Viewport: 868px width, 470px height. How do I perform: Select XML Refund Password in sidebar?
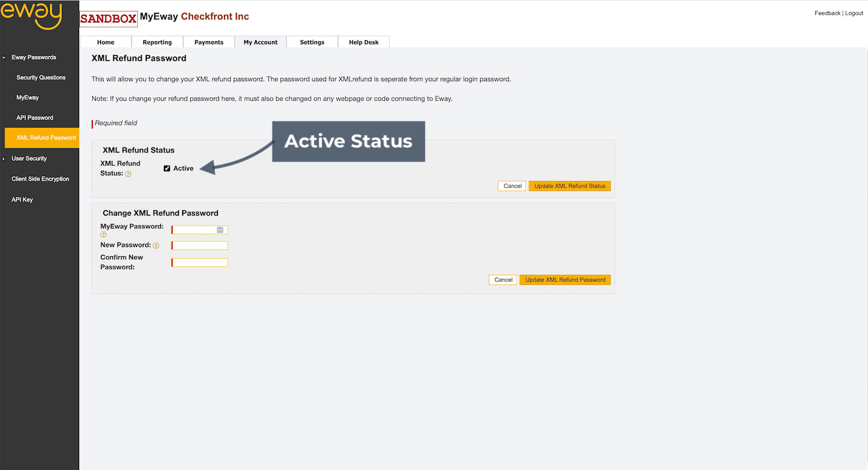pyautogui.click(x=42, y=138)
